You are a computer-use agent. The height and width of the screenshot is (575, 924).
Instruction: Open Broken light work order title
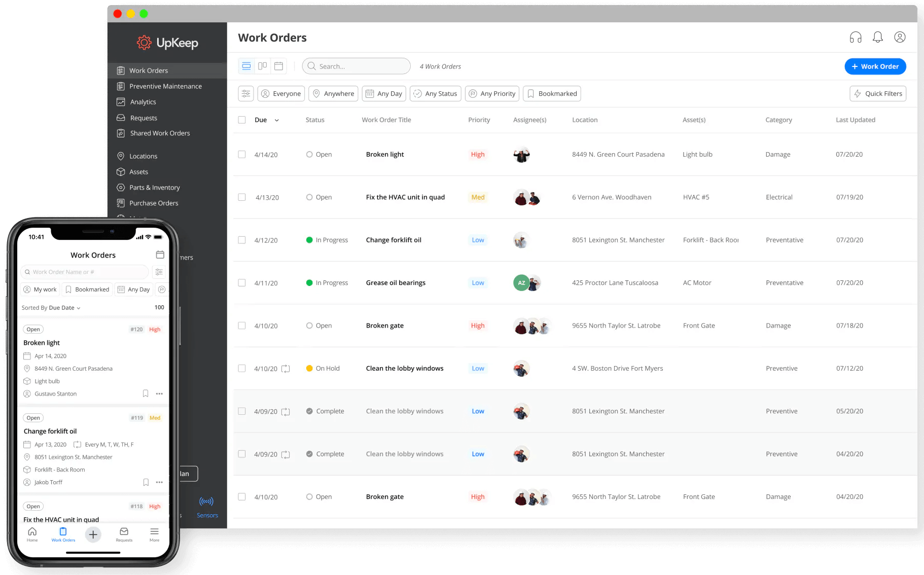(385, 154)
